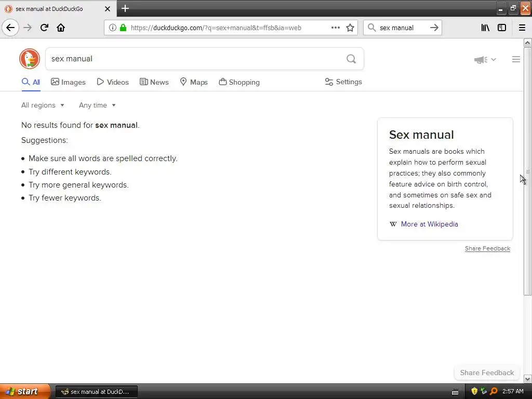Viewport: 532px width, 399px height.
Task: Go back to the previous page
Action: coord(10,28)
